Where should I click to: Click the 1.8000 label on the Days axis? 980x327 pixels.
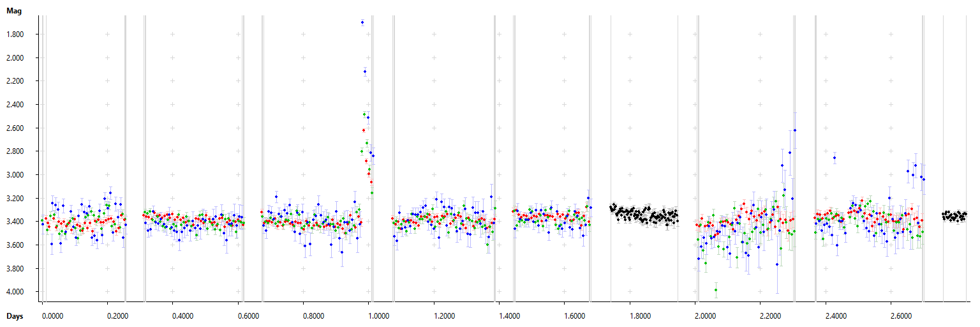pos(640,316)
